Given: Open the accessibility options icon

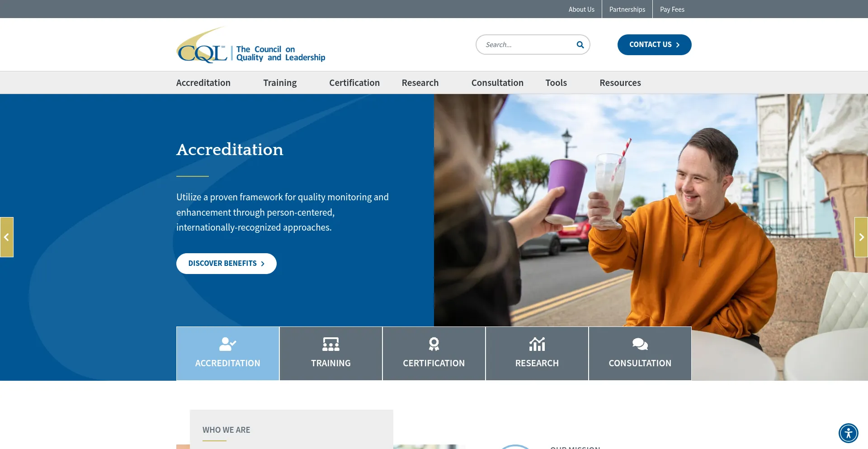Looking at the screenshot, I should tap(848, 433).
